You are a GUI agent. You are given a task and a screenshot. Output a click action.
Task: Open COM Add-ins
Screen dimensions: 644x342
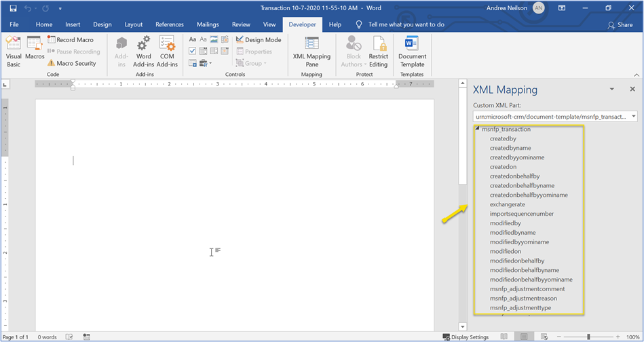(x=167, y=52)
